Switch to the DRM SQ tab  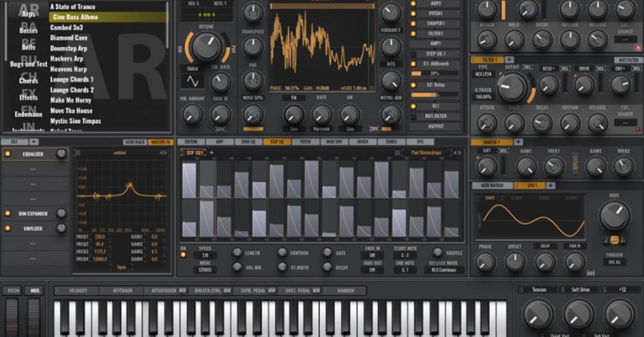pyautogui.click(x=248, y=142)
